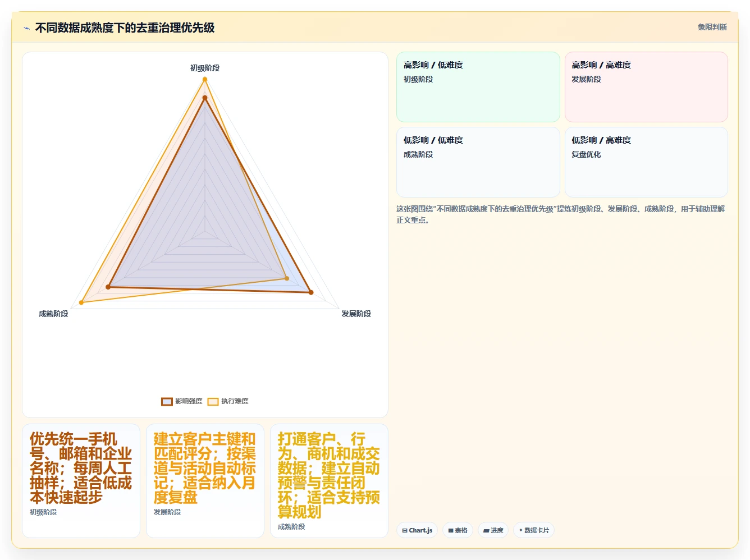The width and height of the screenshot is (750, 560).
Task: Click the 影响强度 data point at 初级阶段
Action: coord(205,98)
